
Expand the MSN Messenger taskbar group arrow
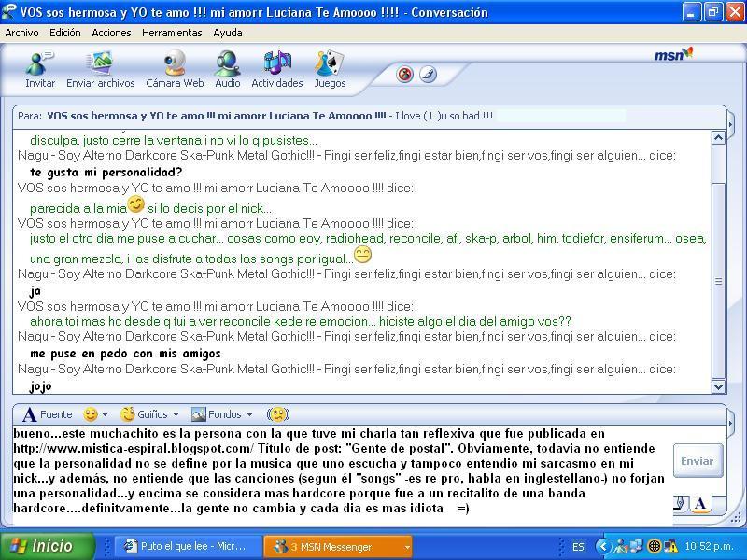(x=407, y=547)
